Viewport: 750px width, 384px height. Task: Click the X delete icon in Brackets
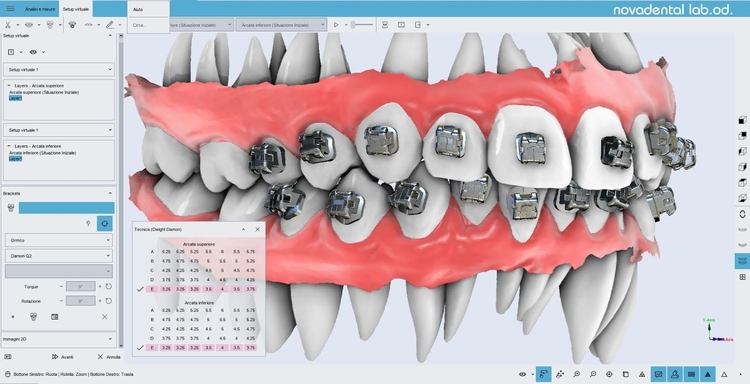[104, 317]
